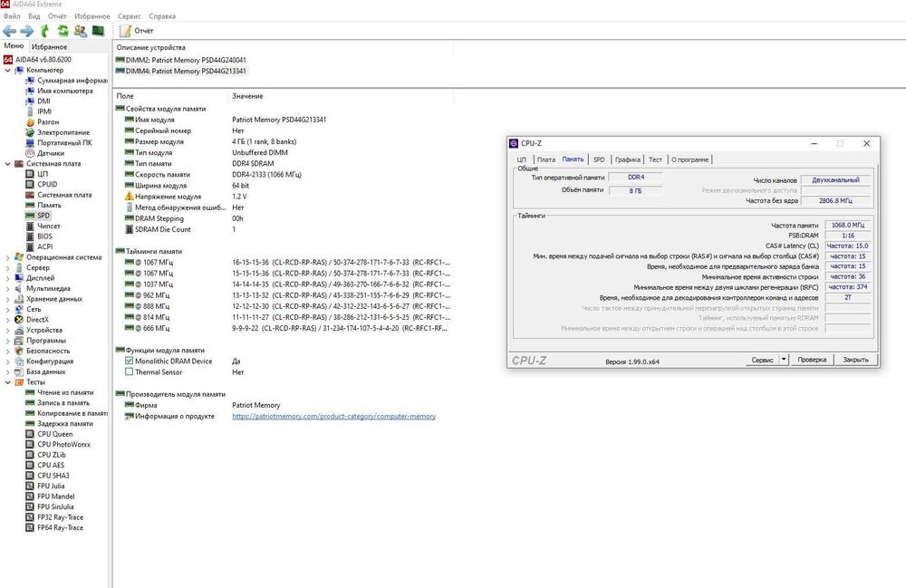
Task: Select DIMM4: Patriot Memory PSD44G213341 device
Action: pyautogui.click(x=181, y=71)
